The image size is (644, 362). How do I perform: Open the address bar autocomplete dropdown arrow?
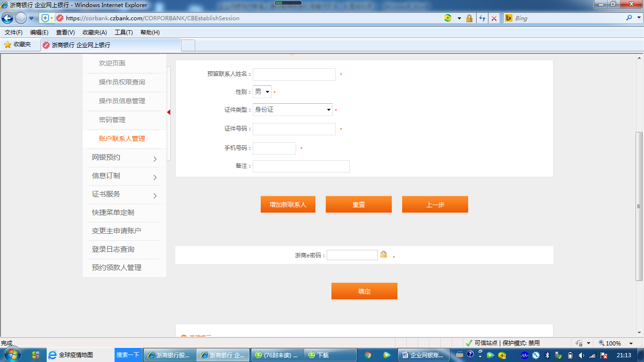click(x=459, y=18)
